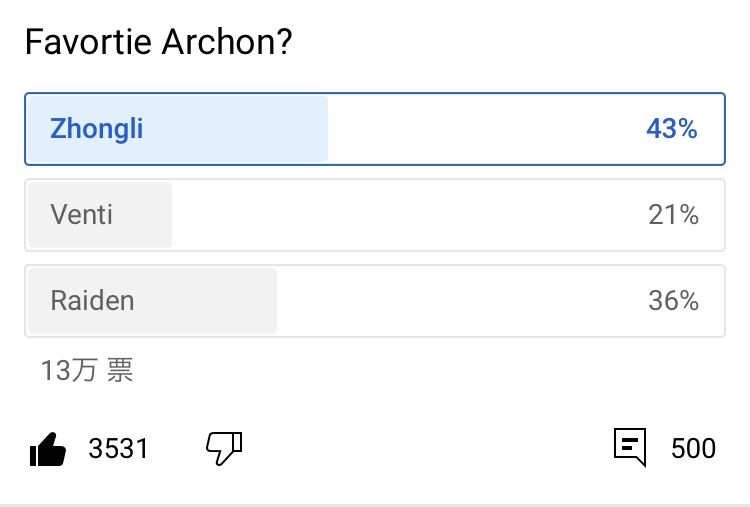Click the 43% result on Zhongli

672,129
